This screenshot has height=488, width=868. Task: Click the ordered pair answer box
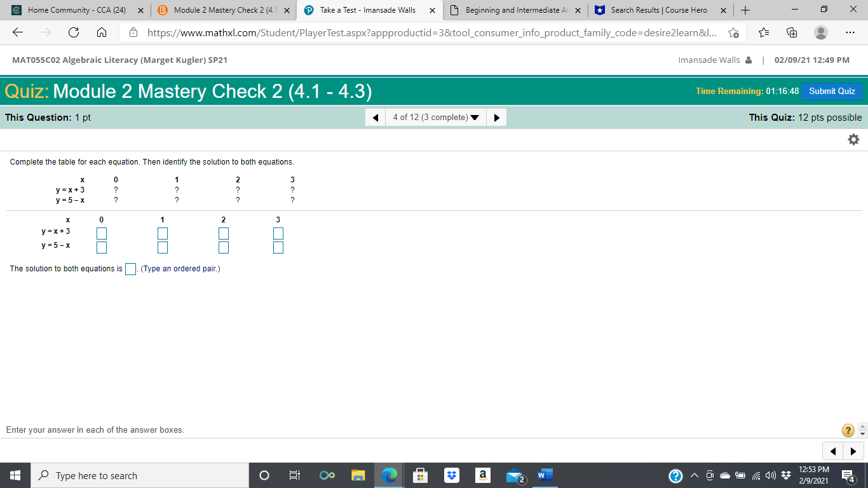point(130,269)
